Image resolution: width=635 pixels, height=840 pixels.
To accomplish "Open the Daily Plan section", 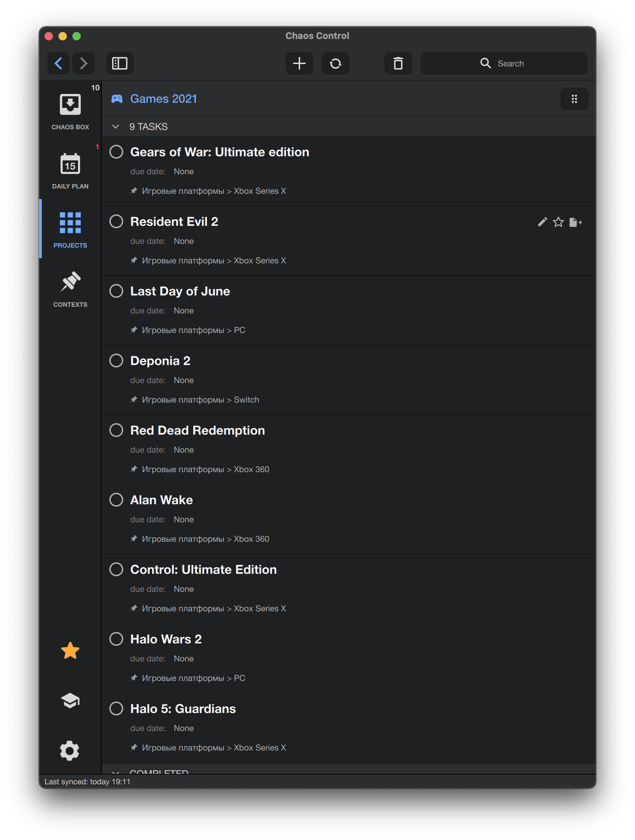I will click(x=70, y=170).
